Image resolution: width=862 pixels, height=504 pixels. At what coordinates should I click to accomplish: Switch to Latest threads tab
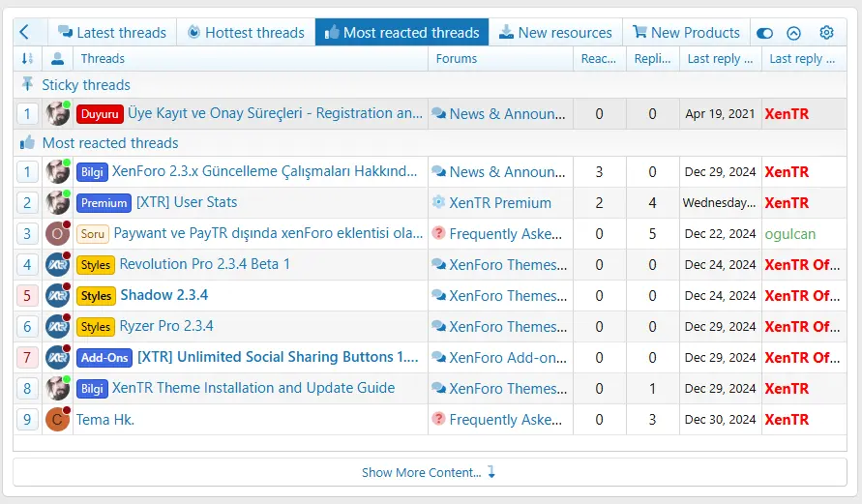click(x=112, y=33)
